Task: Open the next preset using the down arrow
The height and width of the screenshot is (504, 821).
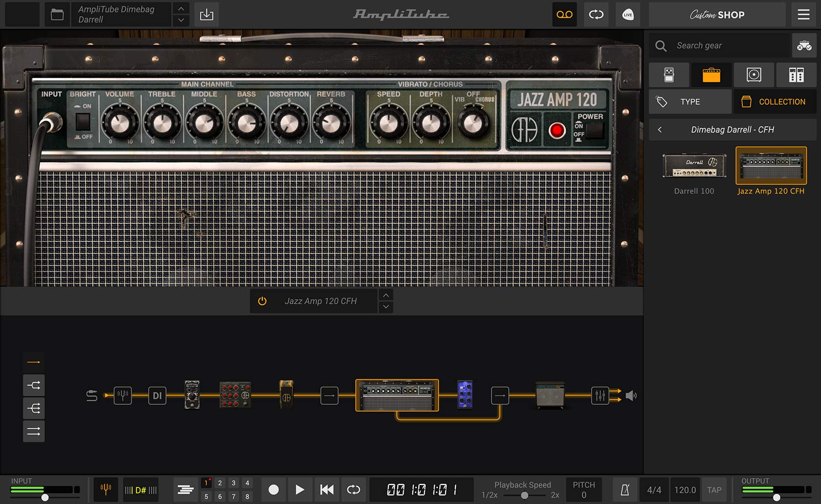Action: pos(180,20)
